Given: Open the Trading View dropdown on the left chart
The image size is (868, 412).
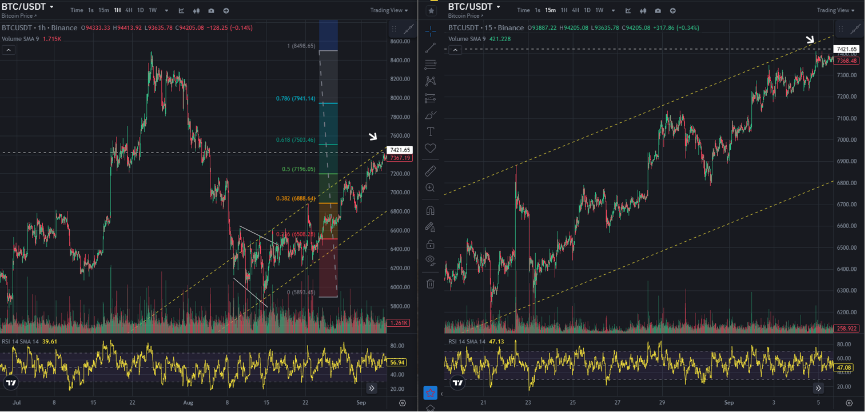Looking at the screenshot, I should point(389,10).
